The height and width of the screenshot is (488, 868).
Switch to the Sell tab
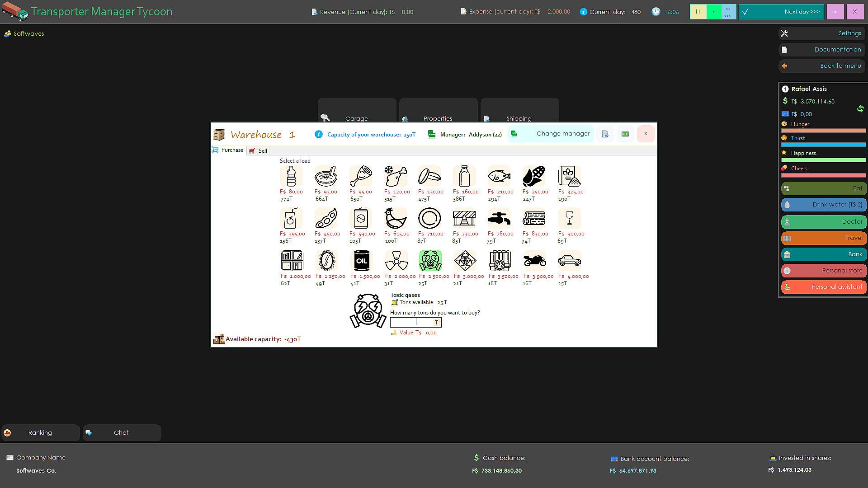click(x=258, y=151)
